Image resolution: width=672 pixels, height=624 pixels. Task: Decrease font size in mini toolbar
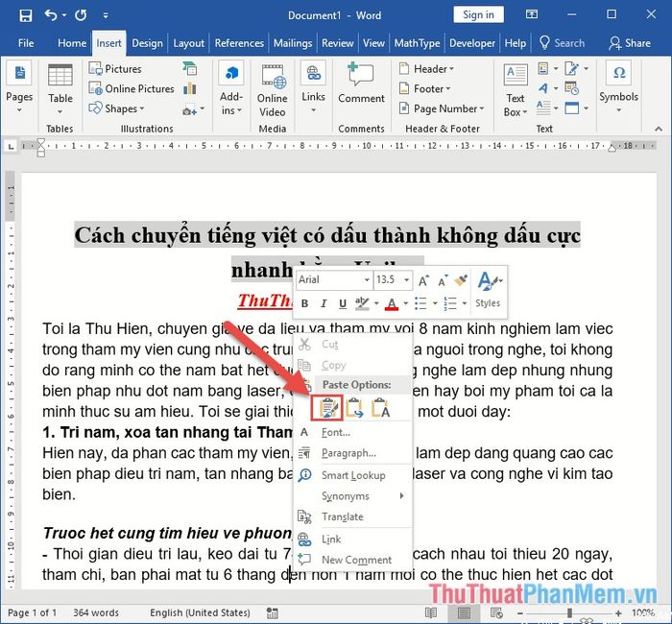tap(443, 280)
